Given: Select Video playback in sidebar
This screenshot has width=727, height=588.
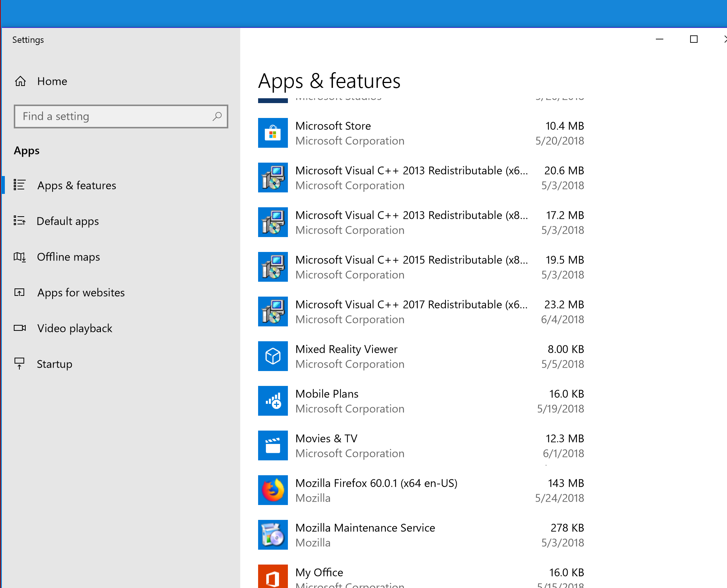Looking at the screenshot, I should tap(74, 328).
